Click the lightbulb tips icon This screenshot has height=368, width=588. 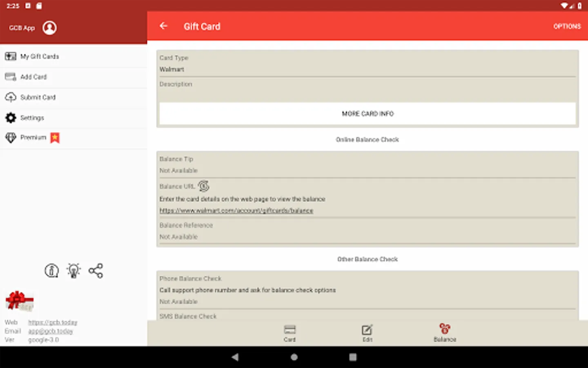tap(73, 271)
